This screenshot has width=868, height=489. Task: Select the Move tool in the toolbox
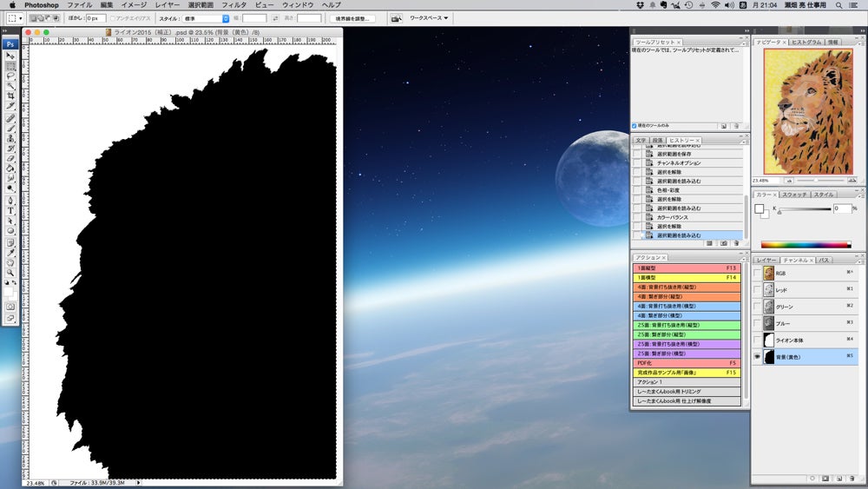tap(10, 55)
